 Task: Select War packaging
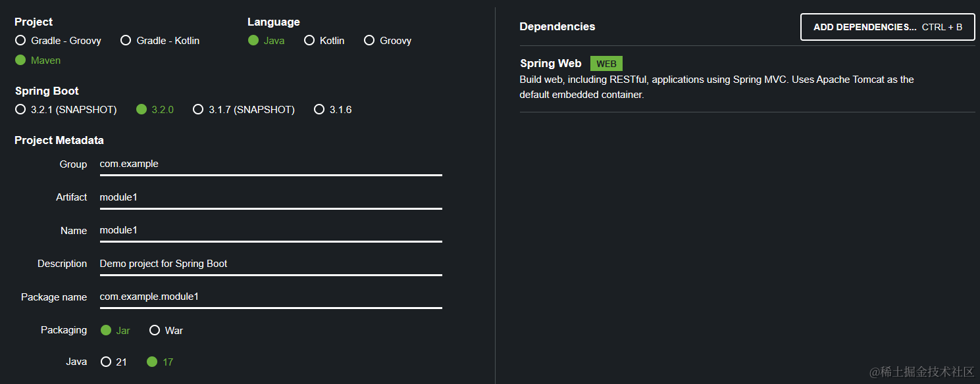167,331
